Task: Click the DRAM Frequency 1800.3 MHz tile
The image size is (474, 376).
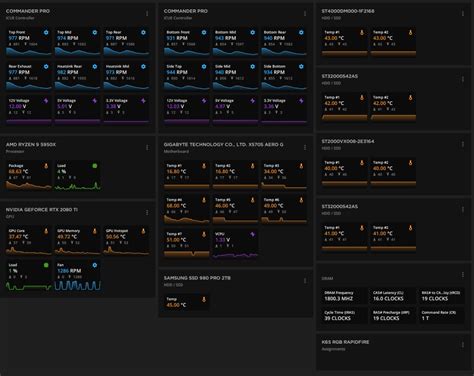Action: pyautogui.click(x=344, y=296)
